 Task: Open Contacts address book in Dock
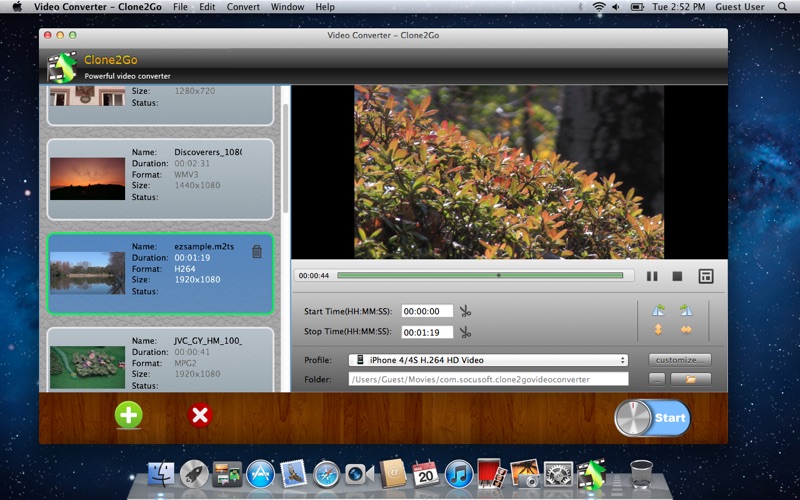pos(393,474)
